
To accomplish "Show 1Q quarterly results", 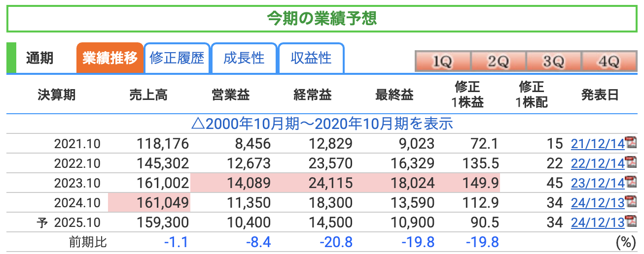I will (443, 62).
